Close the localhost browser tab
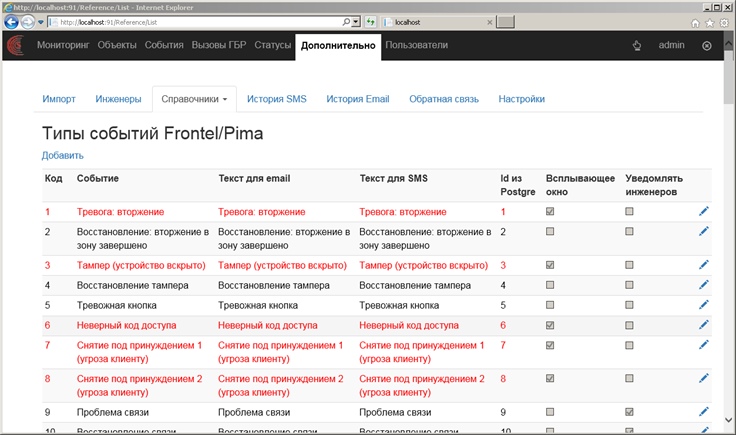 tap(490, 22)
